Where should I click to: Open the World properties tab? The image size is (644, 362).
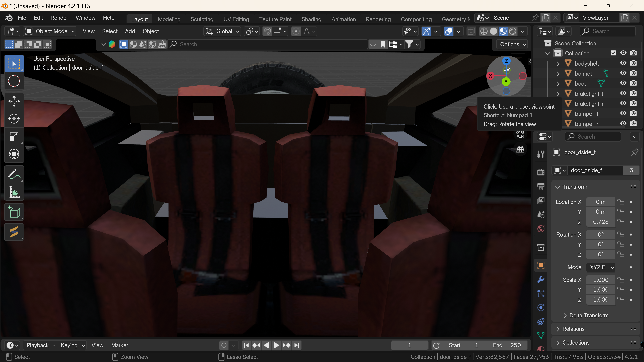541,229
